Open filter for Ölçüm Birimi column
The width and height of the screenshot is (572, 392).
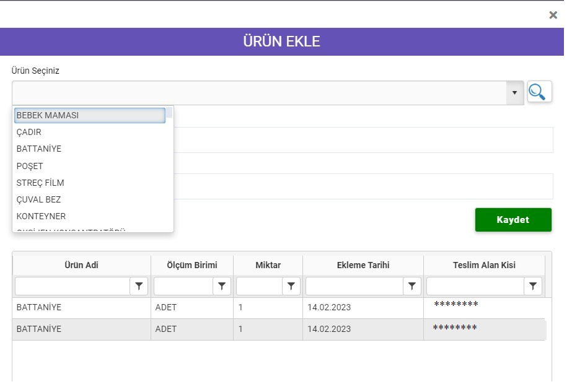[x=222, y=286]
